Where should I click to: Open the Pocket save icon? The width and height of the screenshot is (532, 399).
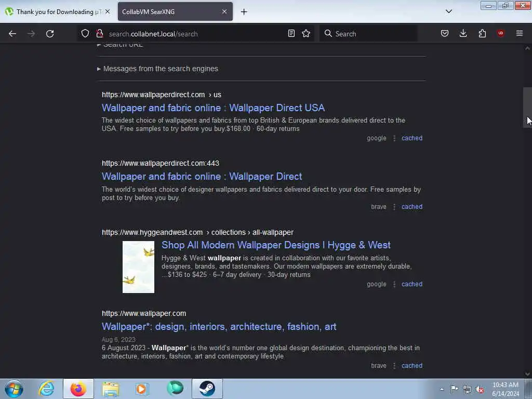tap(445, 33)
